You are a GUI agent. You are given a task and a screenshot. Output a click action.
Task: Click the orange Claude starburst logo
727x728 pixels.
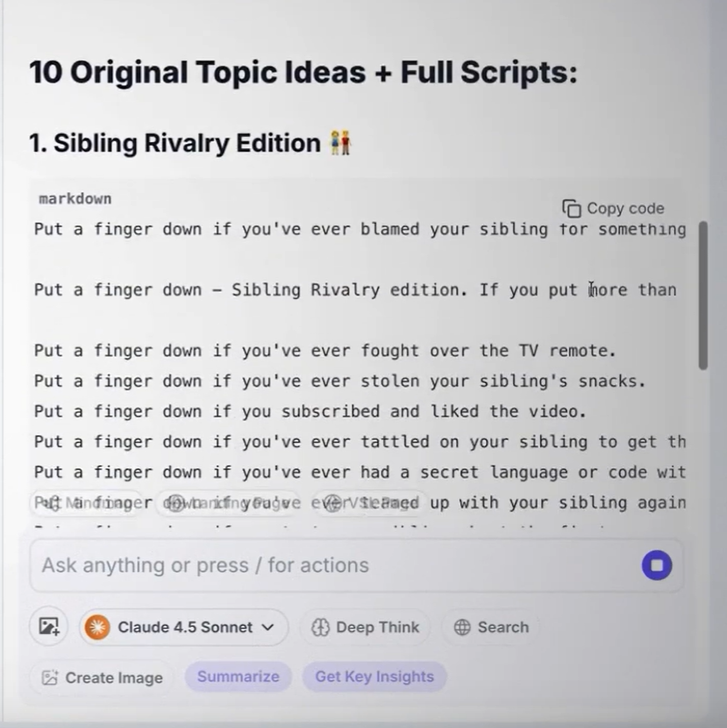[97, 627]
